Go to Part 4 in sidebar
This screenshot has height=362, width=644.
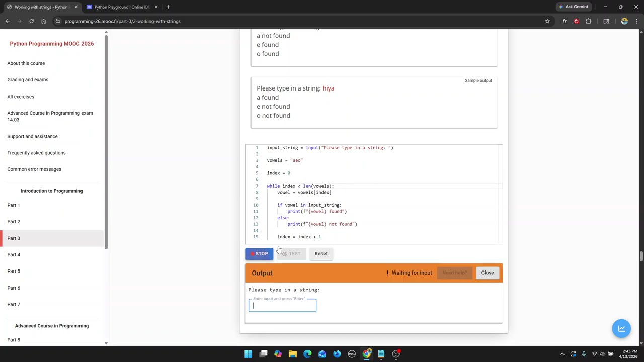click(x=14, y=255)
